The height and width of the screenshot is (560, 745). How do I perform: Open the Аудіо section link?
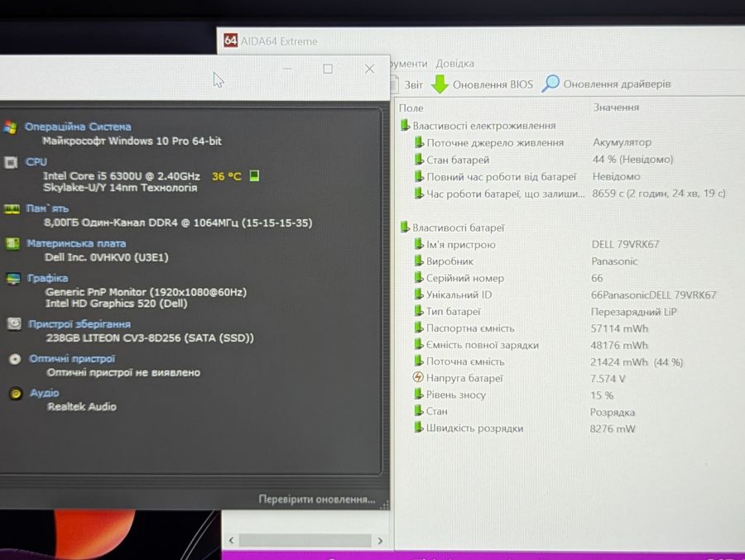click(44, 393)
